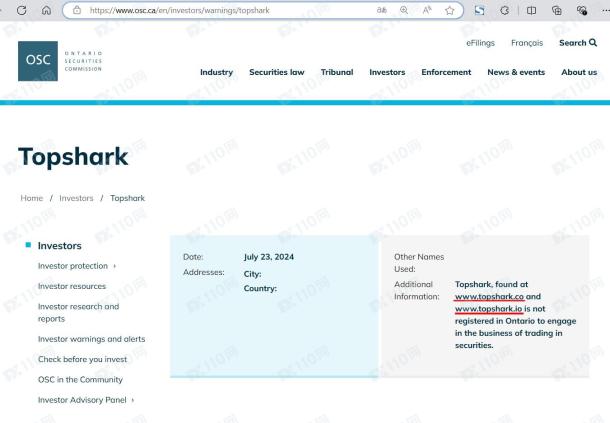Click the eFilings link
Viewport: 610px width, 423px height.
click(480, 43)
